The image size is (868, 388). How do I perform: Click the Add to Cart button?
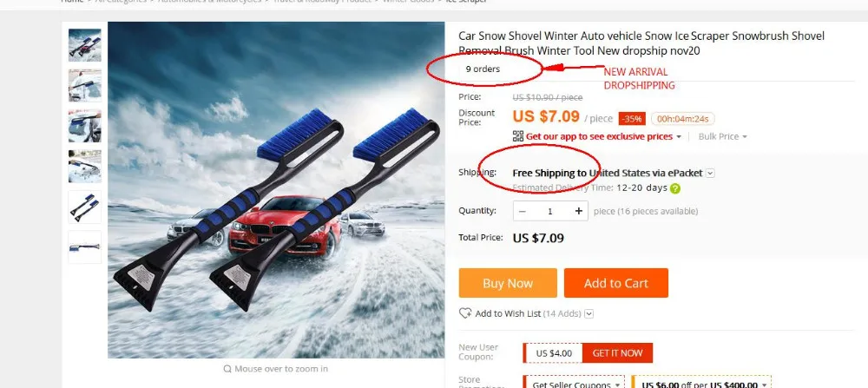tap(616, 283)
